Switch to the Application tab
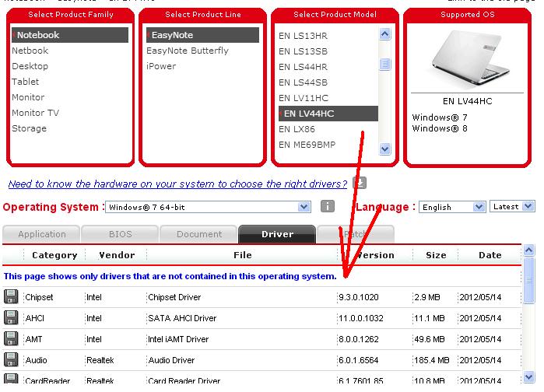The width and height of the screenshot is (544, 392). (41, 234)
